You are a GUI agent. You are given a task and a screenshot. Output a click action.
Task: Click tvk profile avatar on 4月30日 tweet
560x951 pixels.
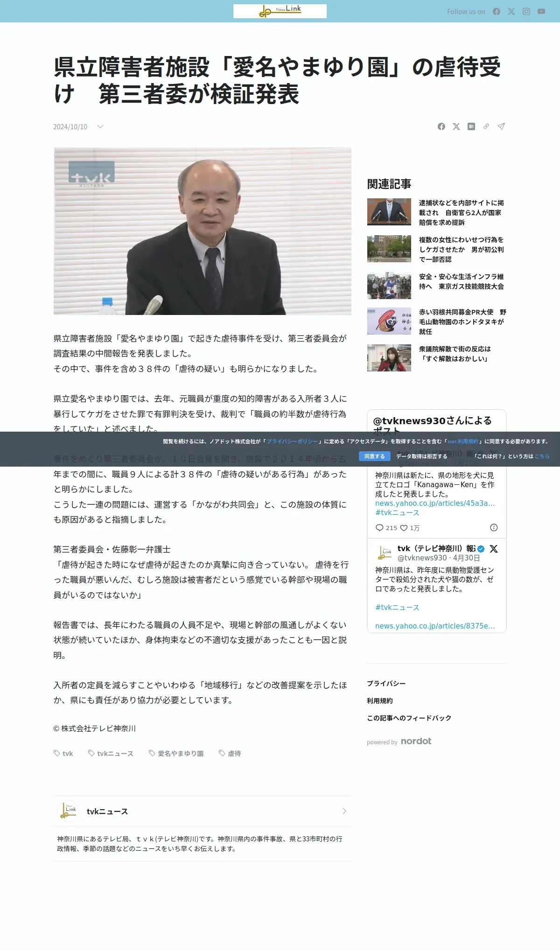[385, 553]
